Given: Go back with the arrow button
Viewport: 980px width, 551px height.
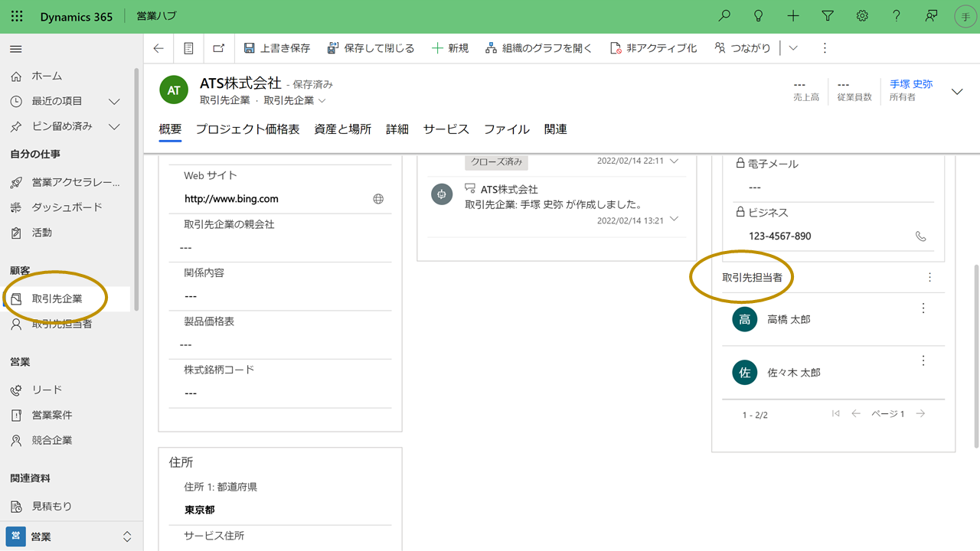Looking at the screenshot, I should 158,48.
